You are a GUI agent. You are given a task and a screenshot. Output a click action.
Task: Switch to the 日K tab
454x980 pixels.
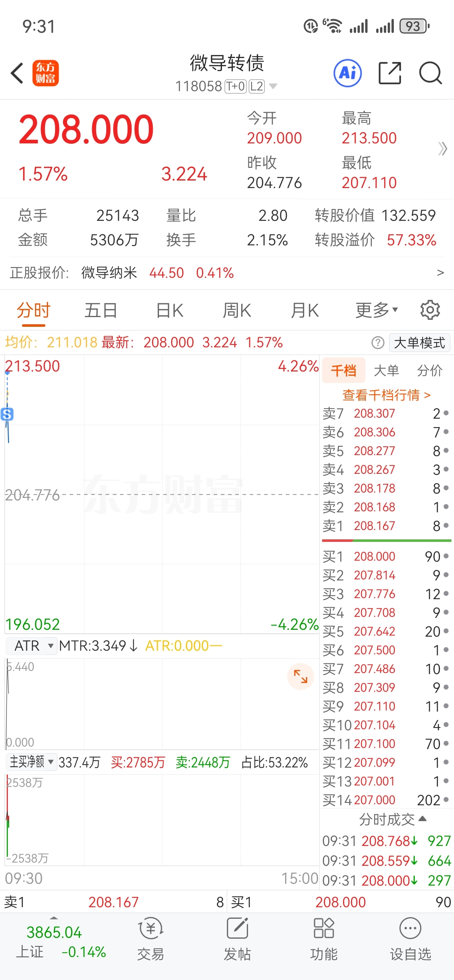pyautogui.click(x=170, y=310)
